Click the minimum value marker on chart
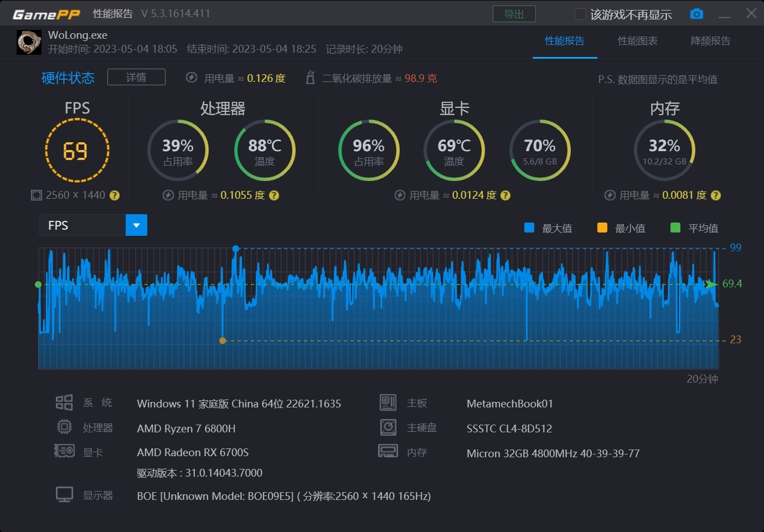The width and height of the screenshot is (764, 532). [223, 340]
